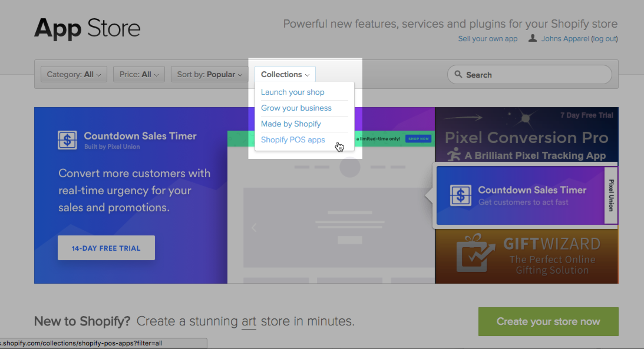Select the Pixel Conversion Pro thumbnail
Image resolution: width=644 pixels, height=349 pixels.
527,135
